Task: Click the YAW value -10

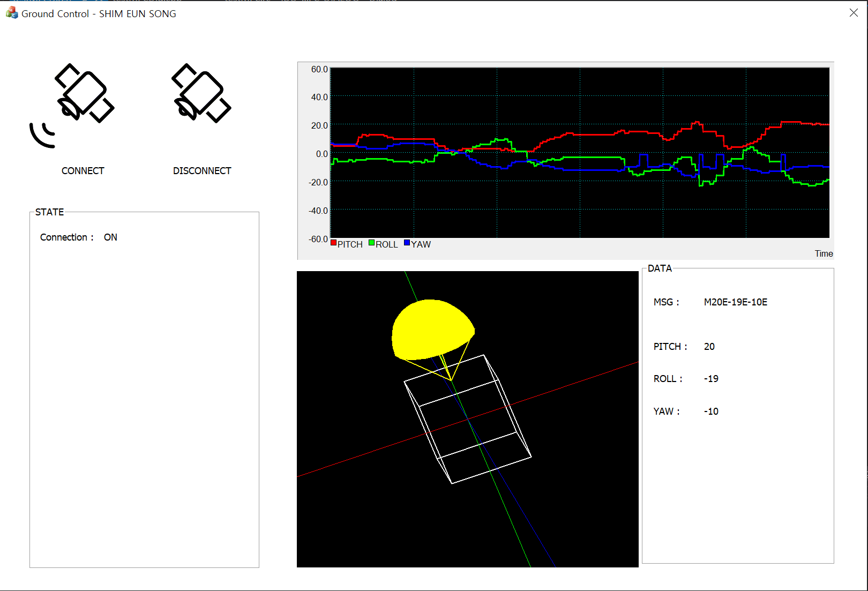Action: (711, 412)
